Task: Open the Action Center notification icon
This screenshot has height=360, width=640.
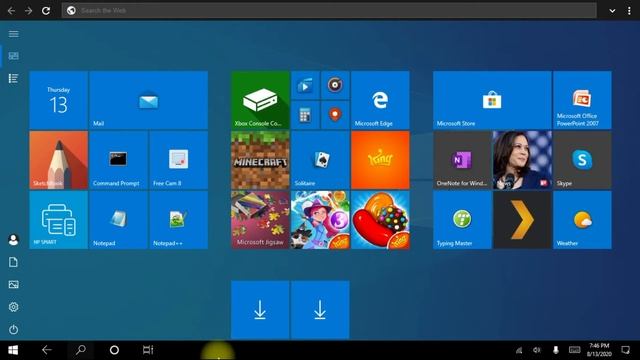Action: 625,350
